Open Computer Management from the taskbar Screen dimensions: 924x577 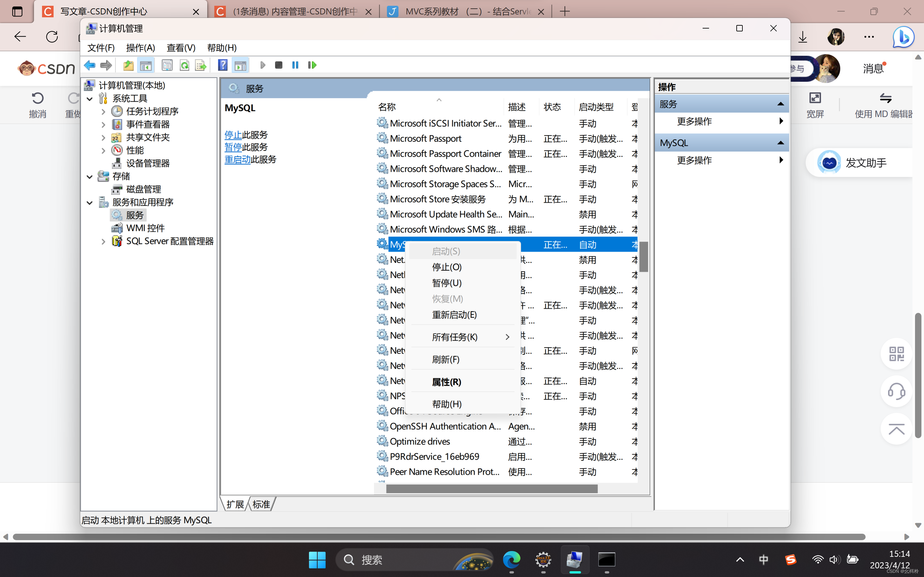574,560
